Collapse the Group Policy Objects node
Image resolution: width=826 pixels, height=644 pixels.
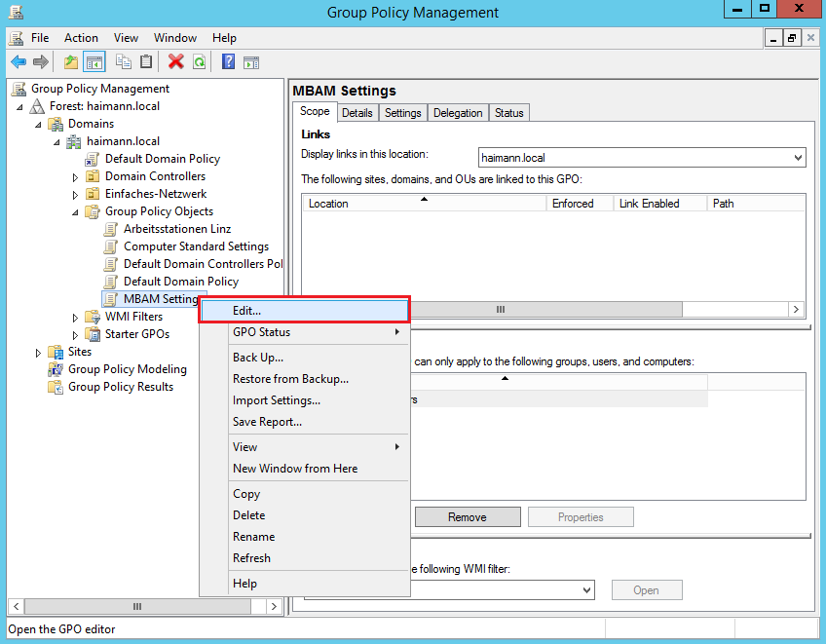click(x=75, y=212)
